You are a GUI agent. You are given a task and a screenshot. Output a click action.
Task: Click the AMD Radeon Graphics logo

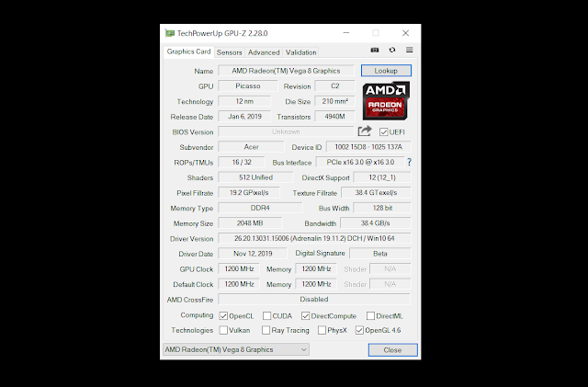[x=386, y=101]
